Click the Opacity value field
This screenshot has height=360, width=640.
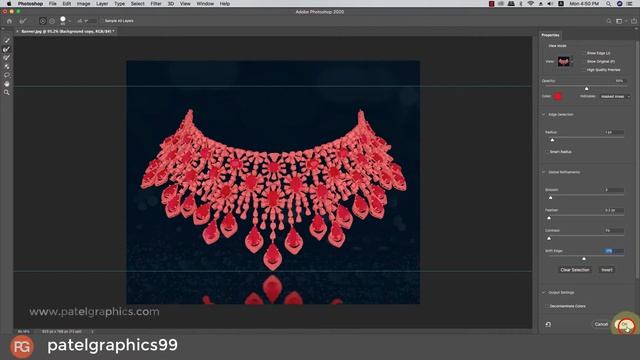pyautogui.click(x=619, y=81)
